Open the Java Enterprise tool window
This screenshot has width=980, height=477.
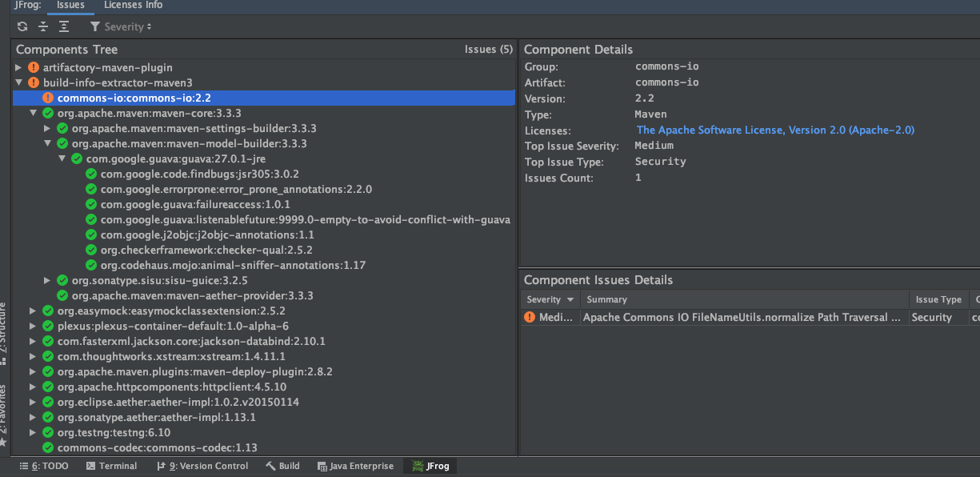(x=355, y=466)
